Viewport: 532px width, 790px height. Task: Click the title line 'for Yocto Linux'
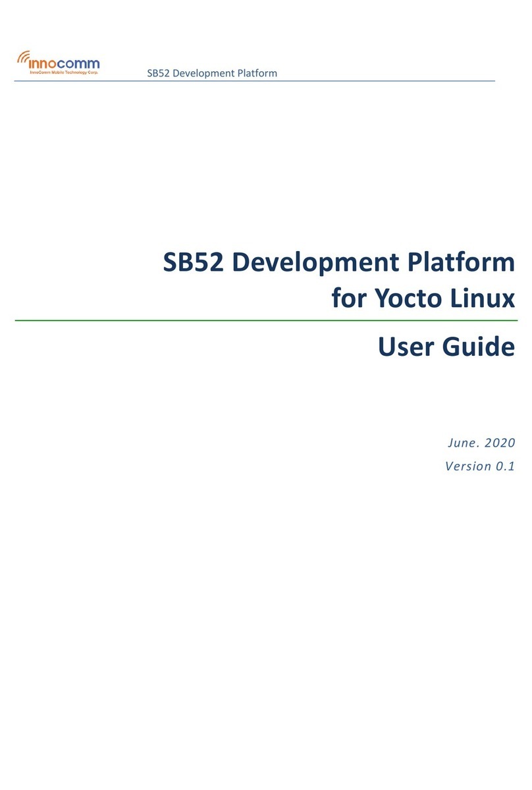pyautogui.click(x=423, y=297)
